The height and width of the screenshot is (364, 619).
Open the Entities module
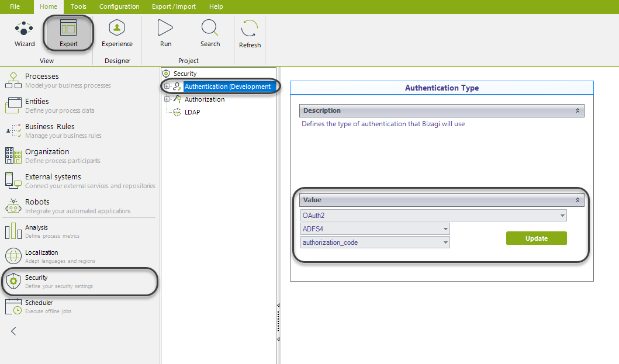click(x=79, y=106)
